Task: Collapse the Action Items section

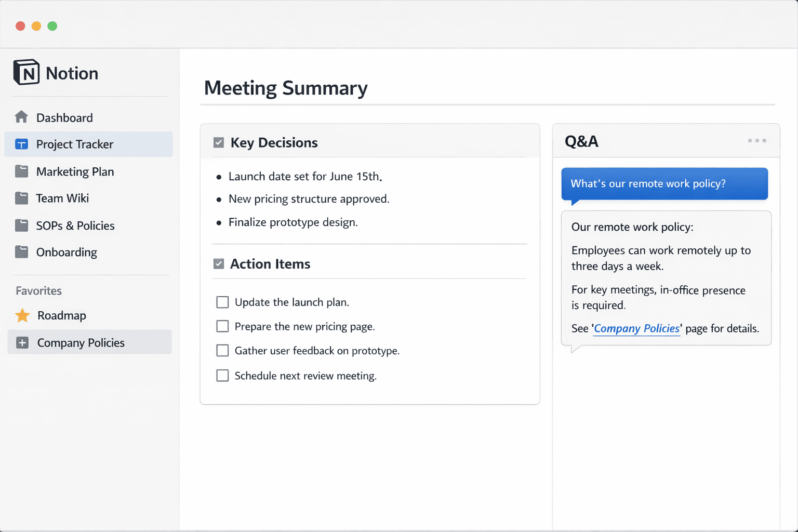Action: (x=218, y=263)
